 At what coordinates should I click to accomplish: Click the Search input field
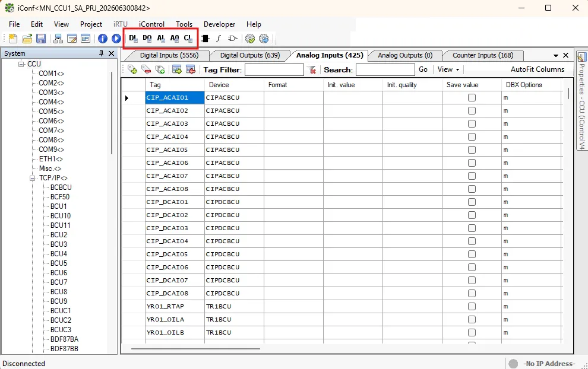(385, 69)
